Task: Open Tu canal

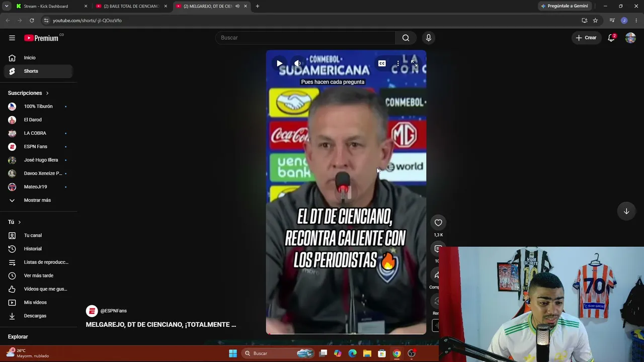Action: coord(38,235)
